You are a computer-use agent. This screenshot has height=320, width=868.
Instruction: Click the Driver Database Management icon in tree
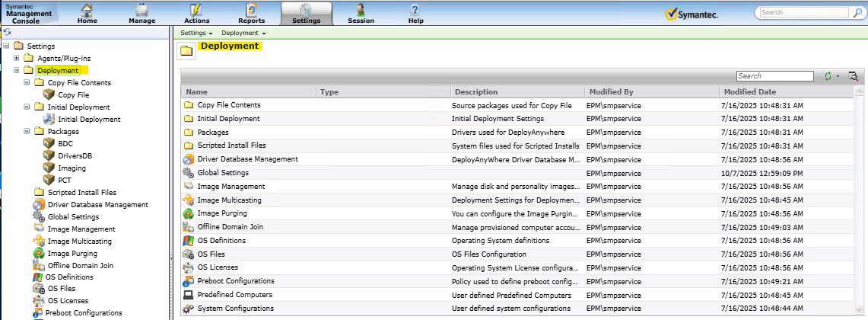(39, 205)
